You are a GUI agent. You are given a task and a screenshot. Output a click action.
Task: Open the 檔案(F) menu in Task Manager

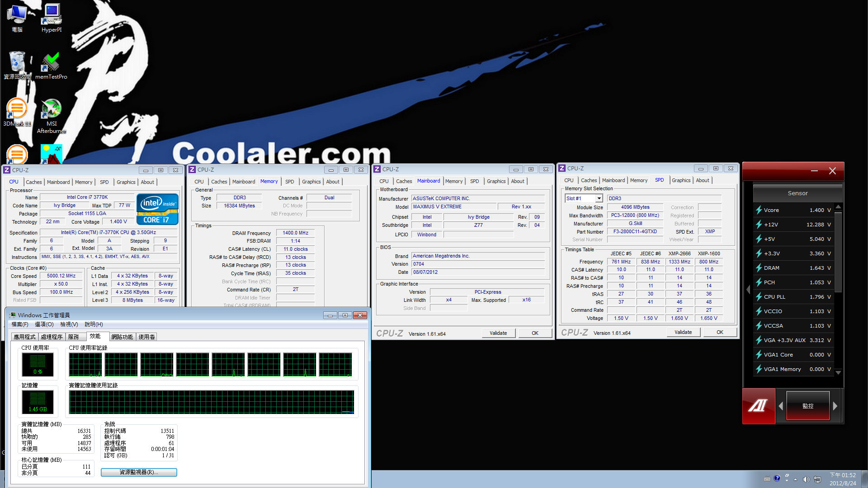[x=20, y=324]
